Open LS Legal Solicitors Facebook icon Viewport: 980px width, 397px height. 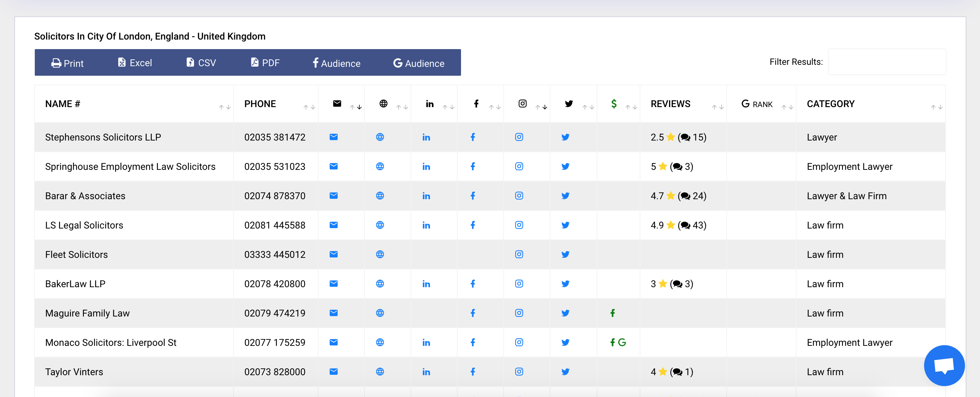pyautogui.click(x=473, y=225)
